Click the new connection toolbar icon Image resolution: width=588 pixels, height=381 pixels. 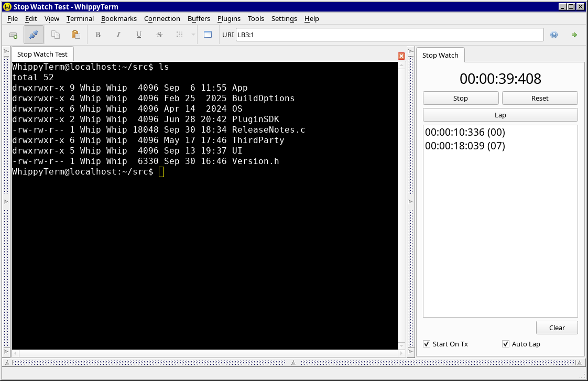13,35
